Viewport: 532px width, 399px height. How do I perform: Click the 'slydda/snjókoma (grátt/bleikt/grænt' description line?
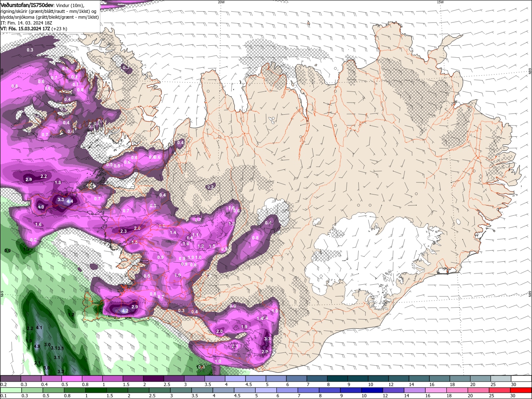pos(50,17)
